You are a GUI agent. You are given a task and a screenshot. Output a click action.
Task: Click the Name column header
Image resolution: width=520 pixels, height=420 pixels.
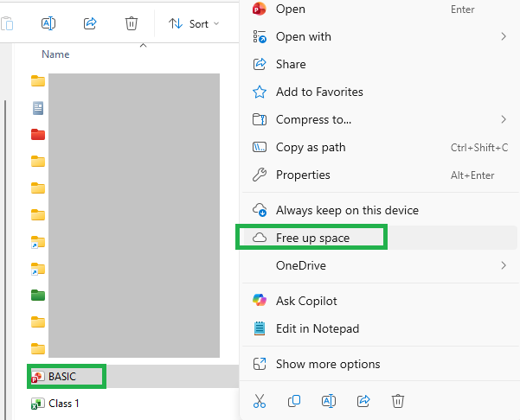click(55, 54)
